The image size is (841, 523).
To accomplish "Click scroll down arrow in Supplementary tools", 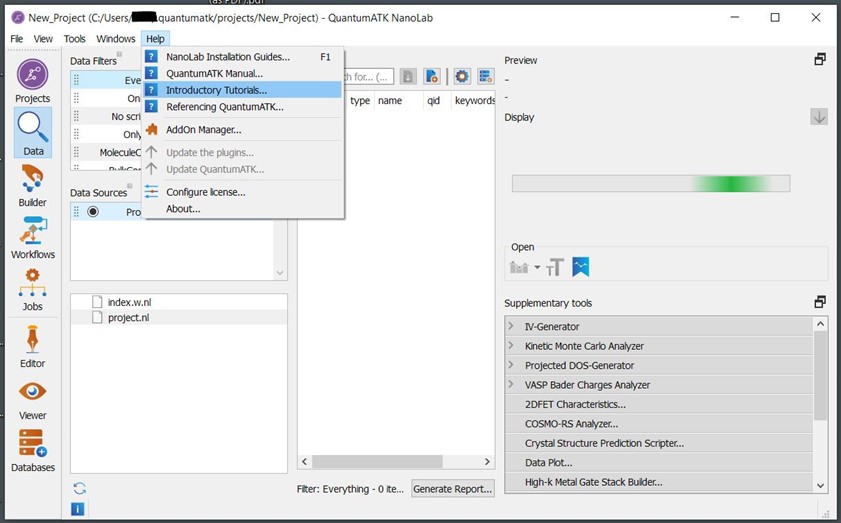I will 820,485.
